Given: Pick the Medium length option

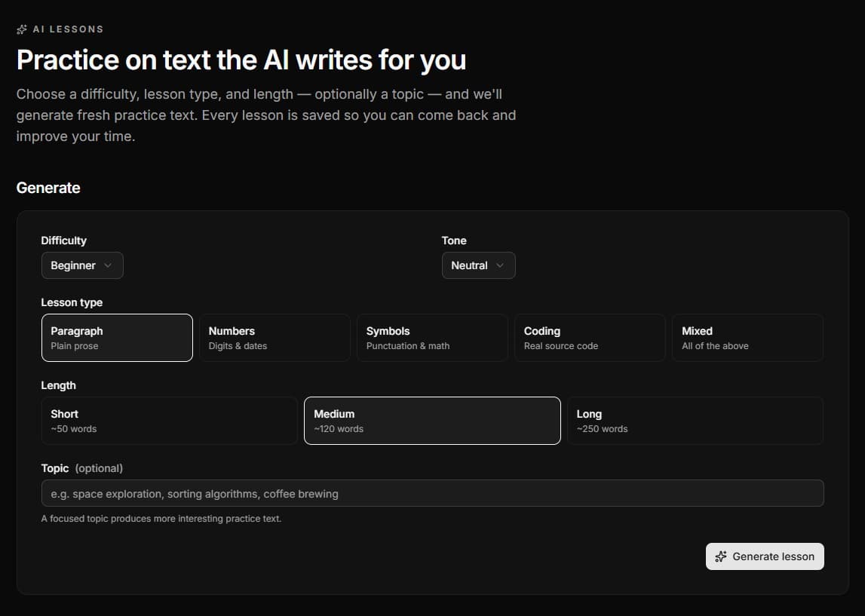Looking at the screenshot, I should (433, 421).
